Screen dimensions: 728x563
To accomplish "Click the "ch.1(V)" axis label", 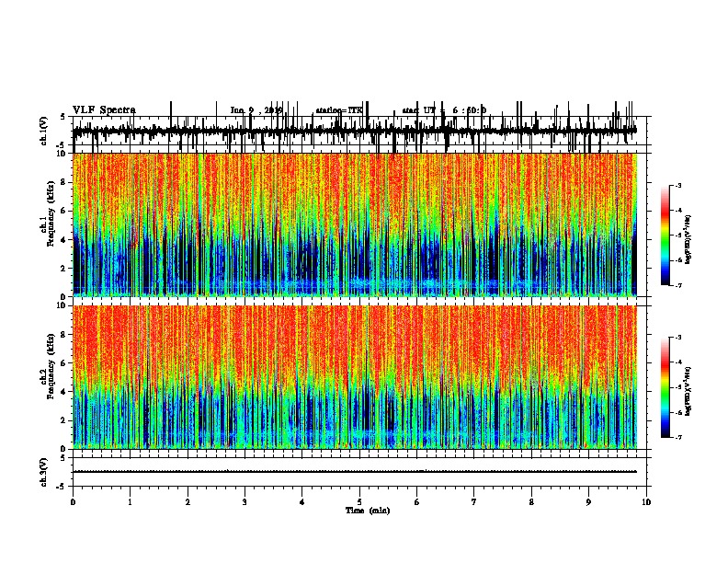I will click(44, 131).
